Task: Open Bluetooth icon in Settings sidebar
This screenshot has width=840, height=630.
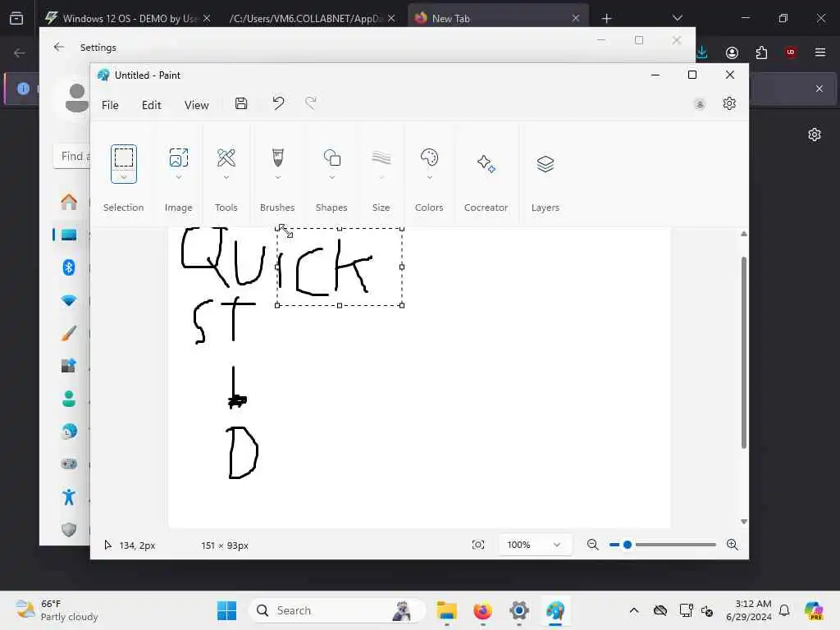Action: tap(69, 267)
